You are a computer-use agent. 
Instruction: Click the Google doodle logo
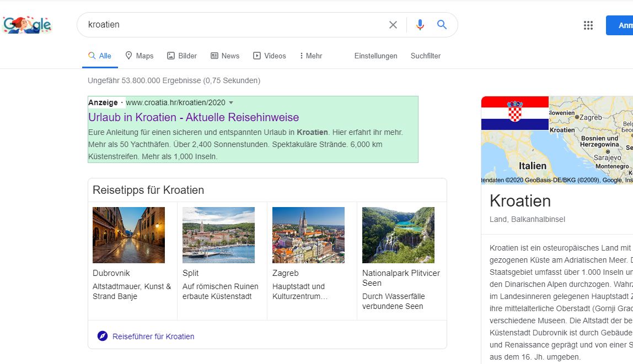point(26,25)
